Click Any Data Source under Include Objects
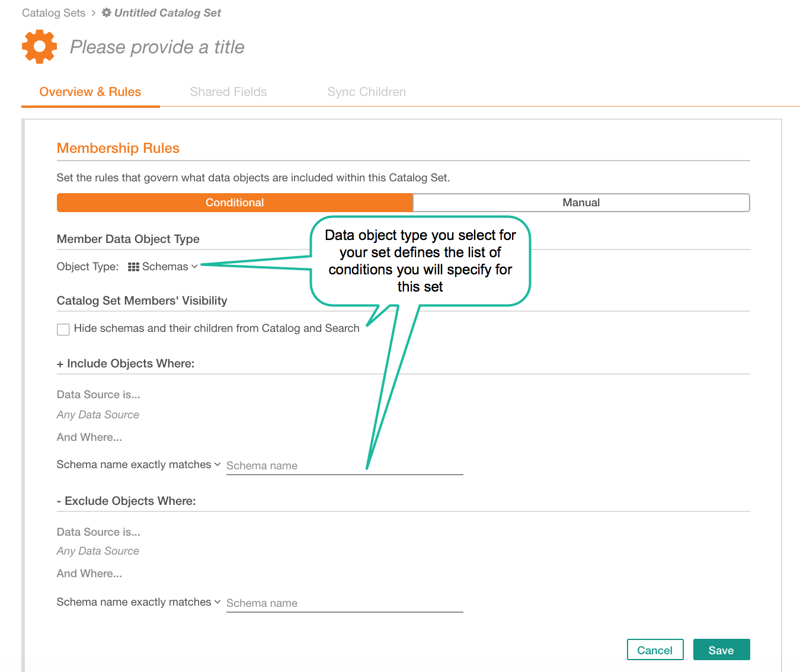The width and height of the screenshot is (800, 672). click(98, 415)
